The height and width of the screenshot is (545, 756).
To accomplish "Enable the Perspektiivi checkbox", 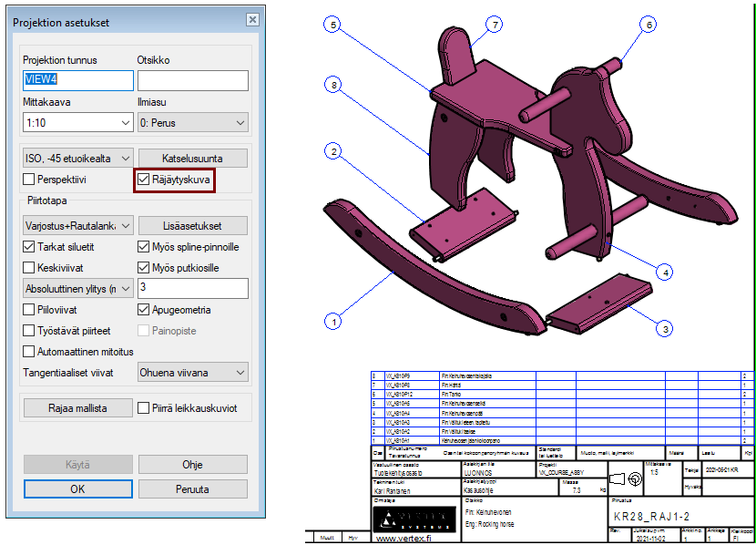I will (x=29, y=180).
